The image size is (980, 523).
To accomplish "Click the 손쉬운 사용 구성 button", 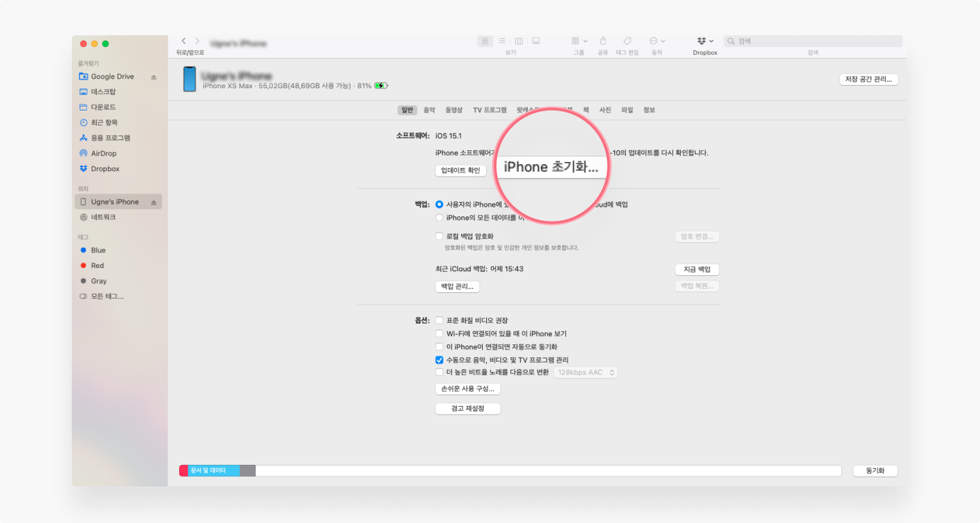I will [468, 389].
